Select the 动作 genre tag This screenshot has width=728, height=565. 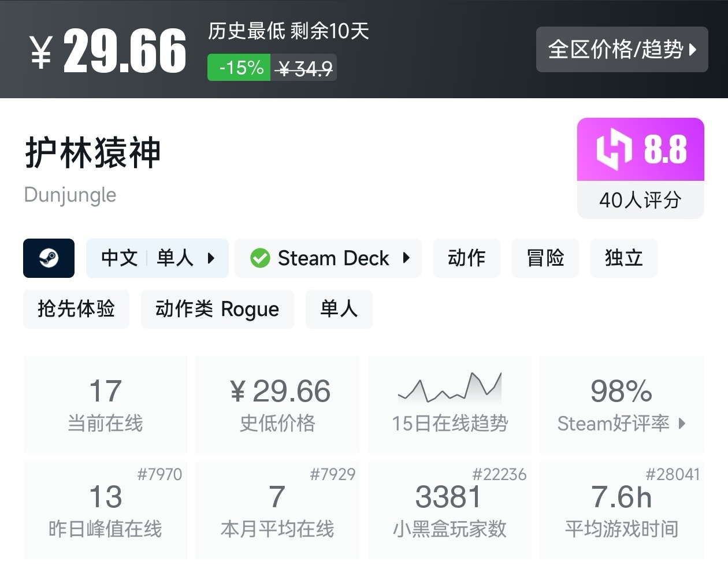point(466,258)
